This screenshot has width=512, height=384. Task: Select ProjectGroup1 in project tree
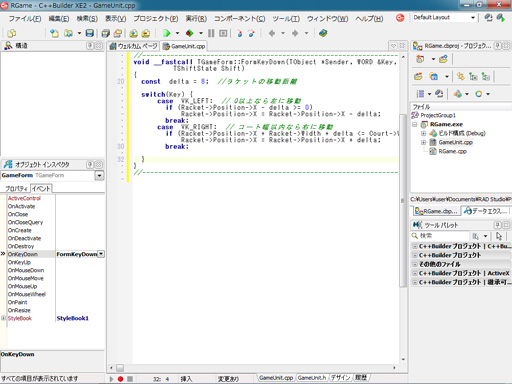(x=438, y=115)
